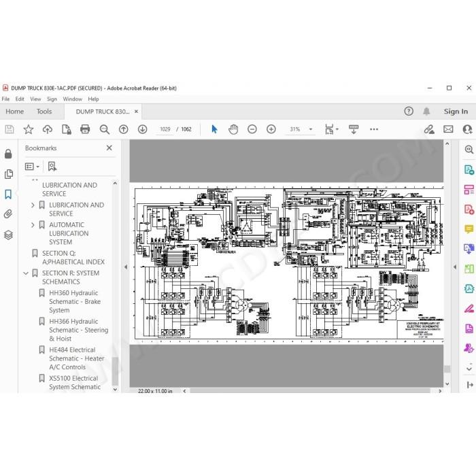
Task: Choose the Selection arrow tool
Action: (x=214, y=129)
